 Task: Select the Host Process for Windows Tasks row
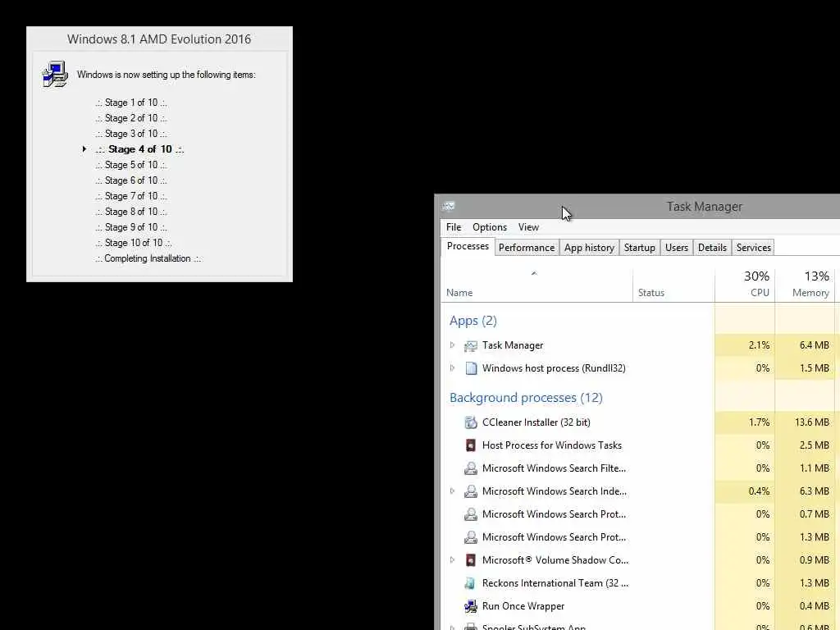point(638,445)
